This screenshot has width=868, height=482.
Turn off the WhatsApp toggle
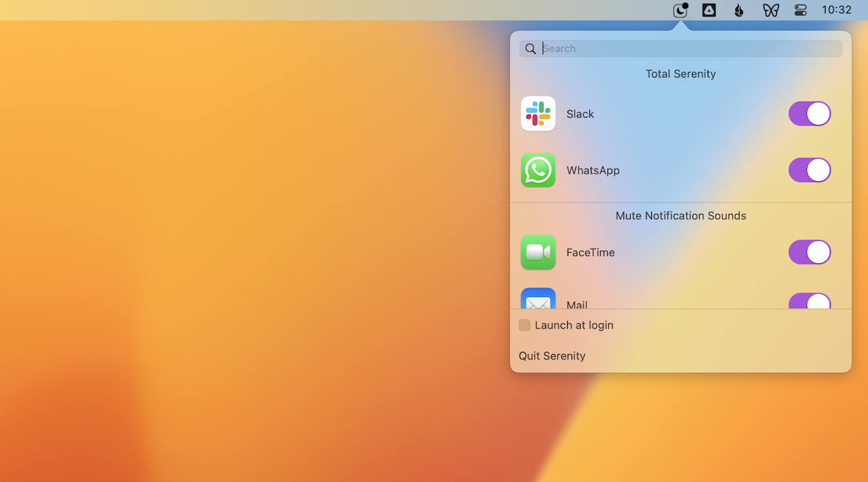pos(809,170)
